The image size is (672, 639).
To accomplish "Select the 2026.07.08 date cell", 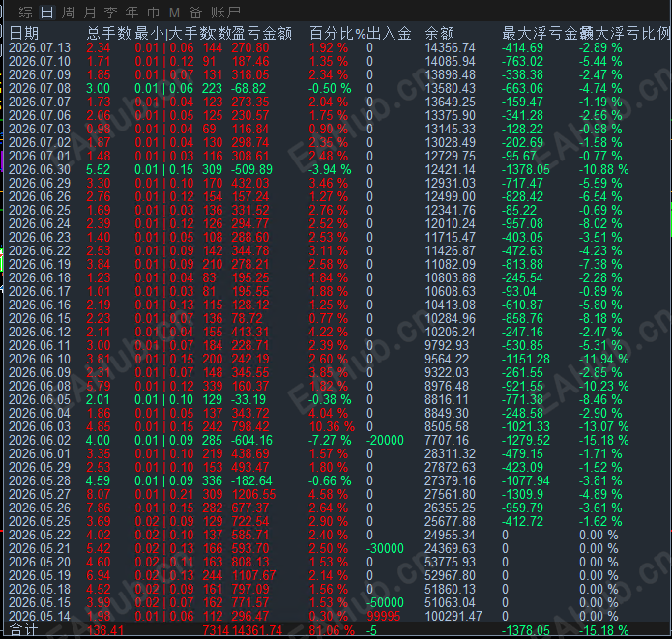I will point(40,88).
